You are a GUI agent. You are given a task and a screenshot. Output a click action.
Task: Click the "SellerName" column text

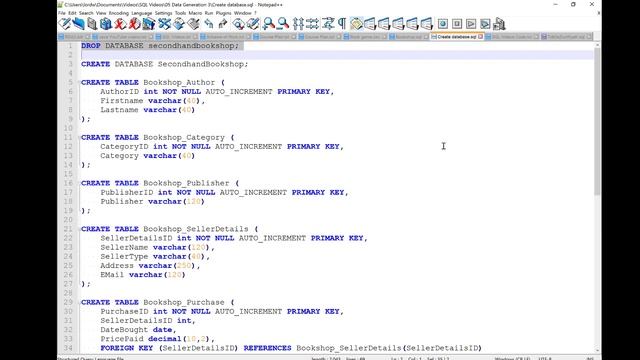click(124, 247)
